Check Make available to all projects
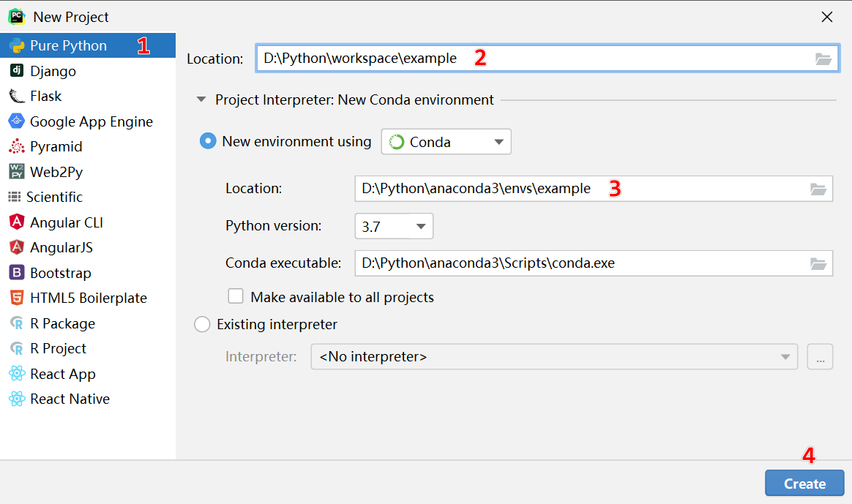Screen dimensions: 852x504 [235, 296]
